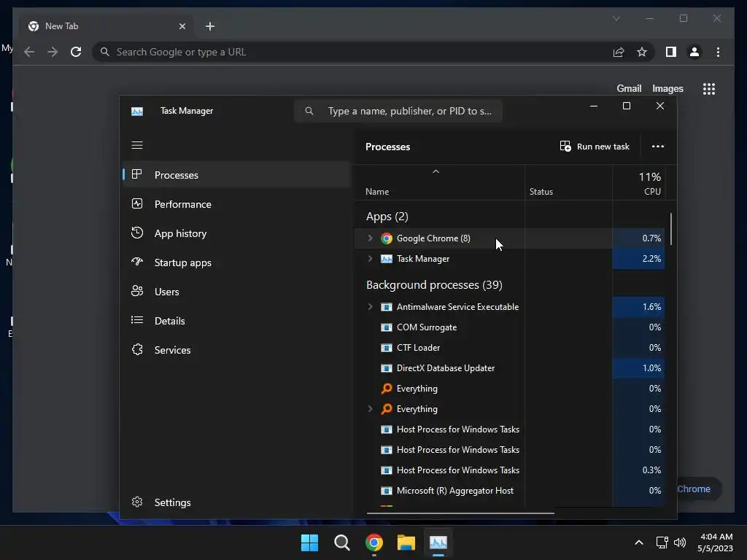Click the horizontal scrollbar under the process list
The height and width of the screenshot is (560, 747).
(x=460, y=513)
